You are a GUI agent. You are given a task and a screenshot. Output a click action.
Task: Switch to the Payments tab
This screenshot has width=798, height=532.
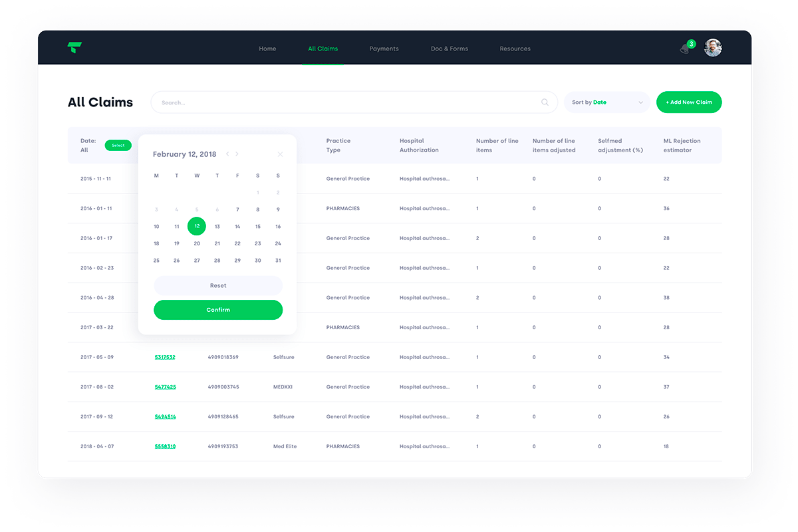pos(384,49)
